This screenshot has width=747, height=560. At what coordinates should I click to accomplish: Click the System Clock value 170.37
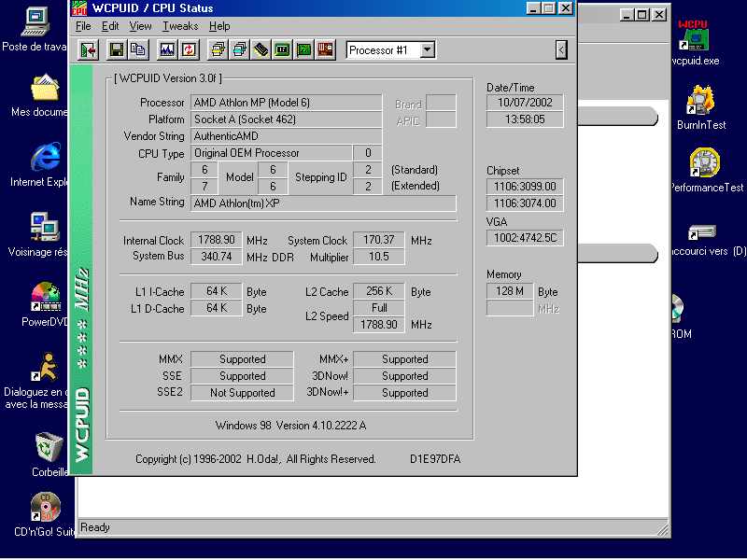[379, 240]
